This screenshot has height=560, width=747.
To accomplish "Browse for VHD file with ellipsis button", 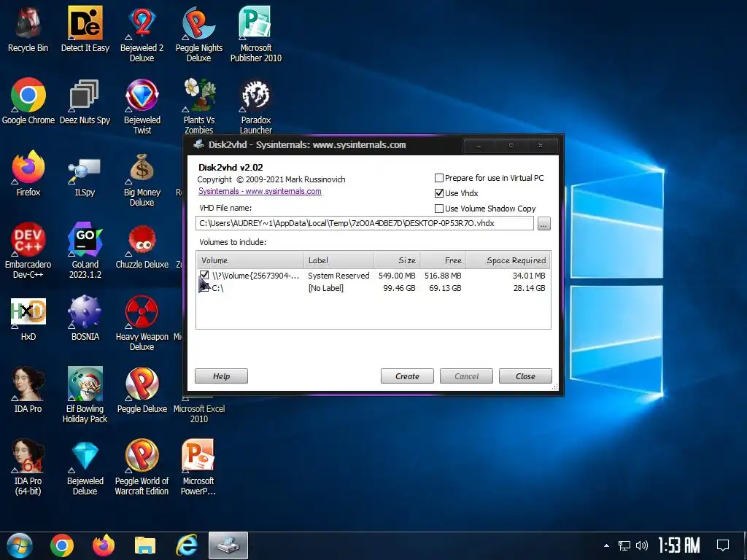I will click(544, 223).
